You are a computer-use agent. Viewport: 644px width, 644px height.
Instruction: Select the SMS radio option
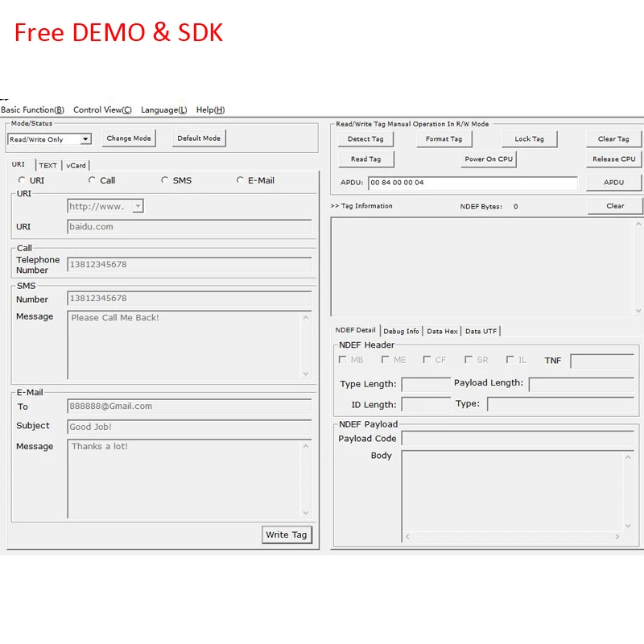click(x=164, y=180)
